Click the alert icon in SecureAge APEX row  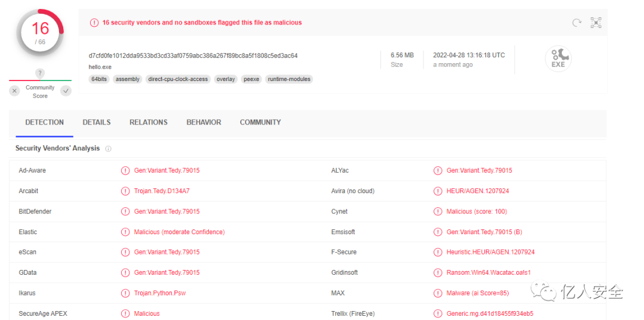coord(125,314)
